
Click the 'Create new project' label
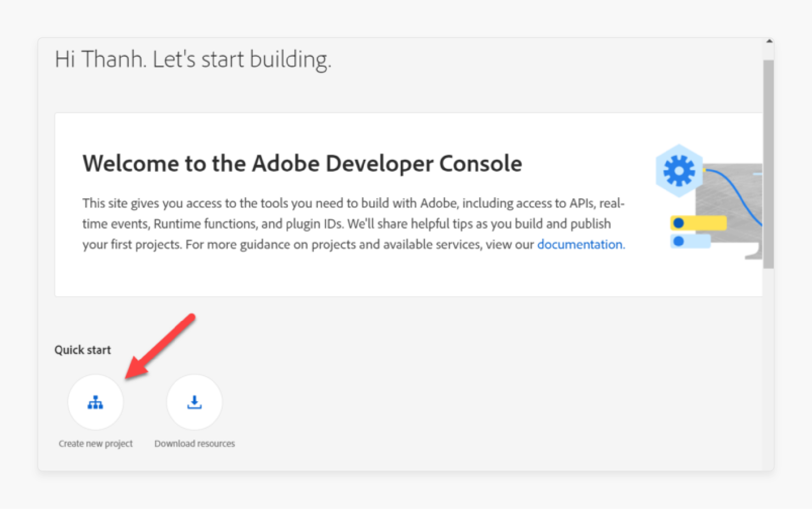[96, 444]
